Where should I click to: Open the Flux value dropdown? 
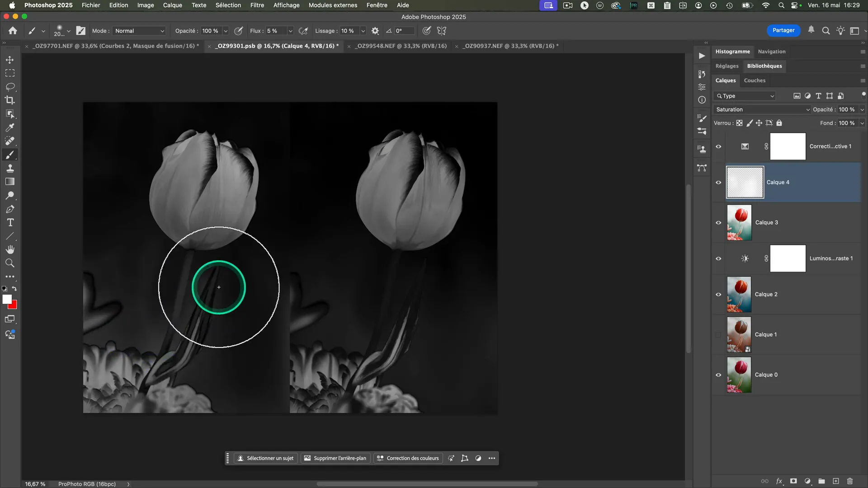click(x=290, y=31)
